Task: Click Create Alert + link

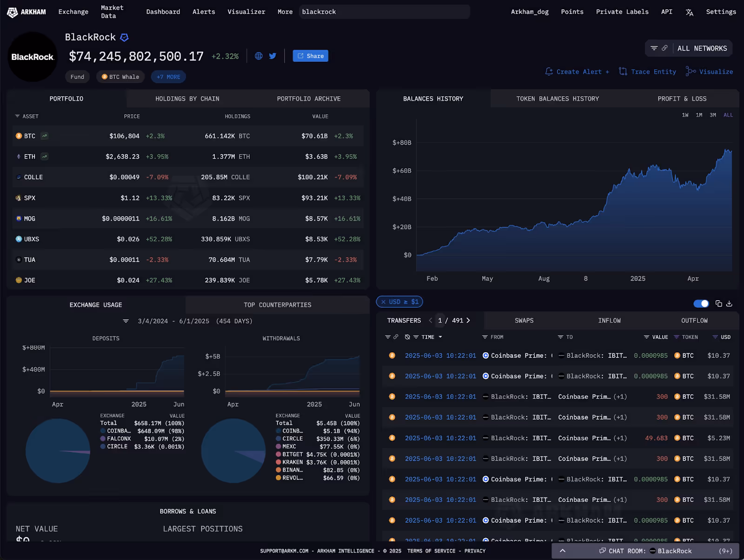Action: click(577, 72)
